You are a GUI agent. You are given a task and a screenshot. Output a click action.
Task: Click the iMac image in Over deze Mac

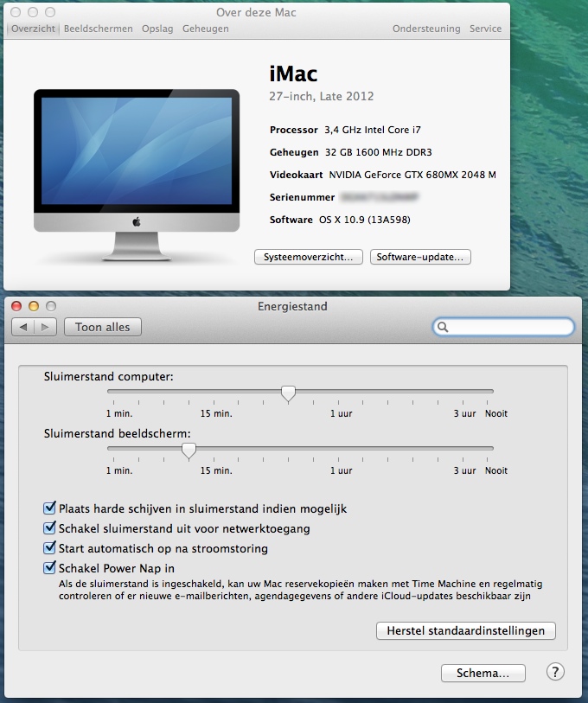point(137,175)
